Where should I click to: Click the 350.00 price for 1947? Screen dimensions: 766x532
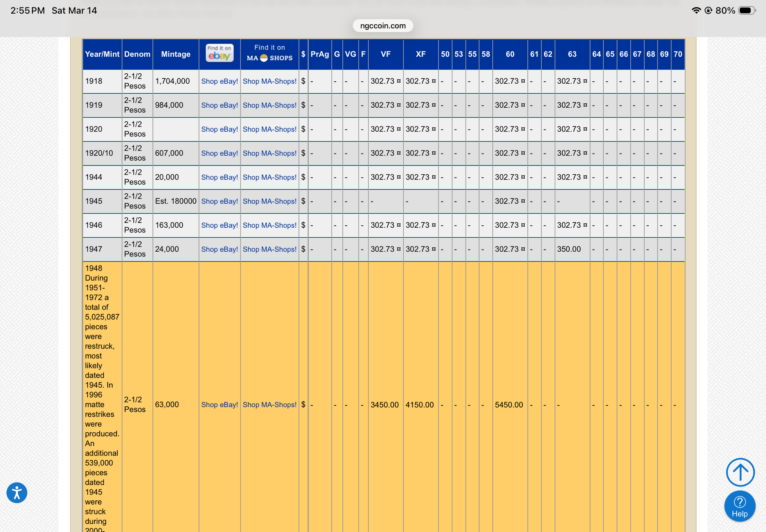click(569, 249)
